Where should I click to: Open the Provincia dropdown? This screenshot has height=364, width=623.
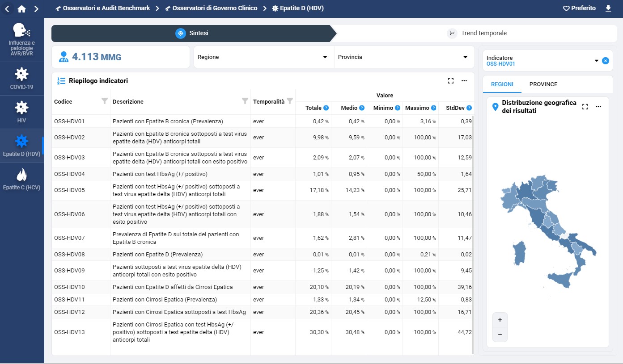[x=404, y=57]
